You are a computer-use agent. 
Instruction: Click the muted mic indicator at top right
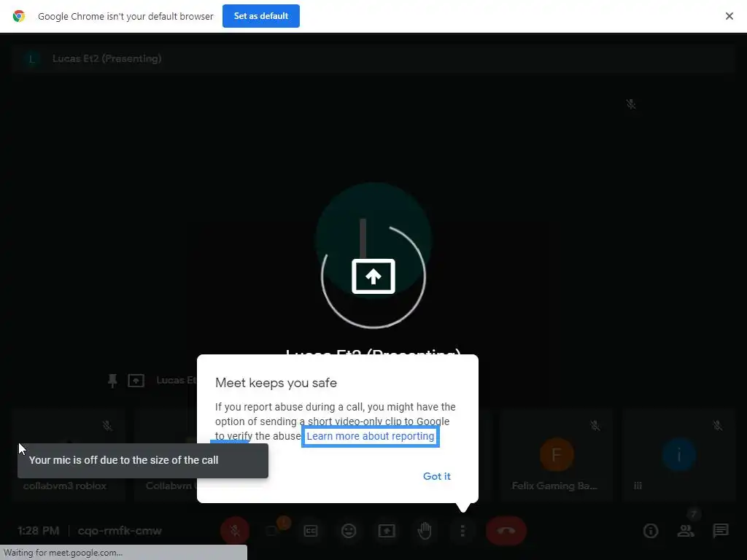[631, 104]
